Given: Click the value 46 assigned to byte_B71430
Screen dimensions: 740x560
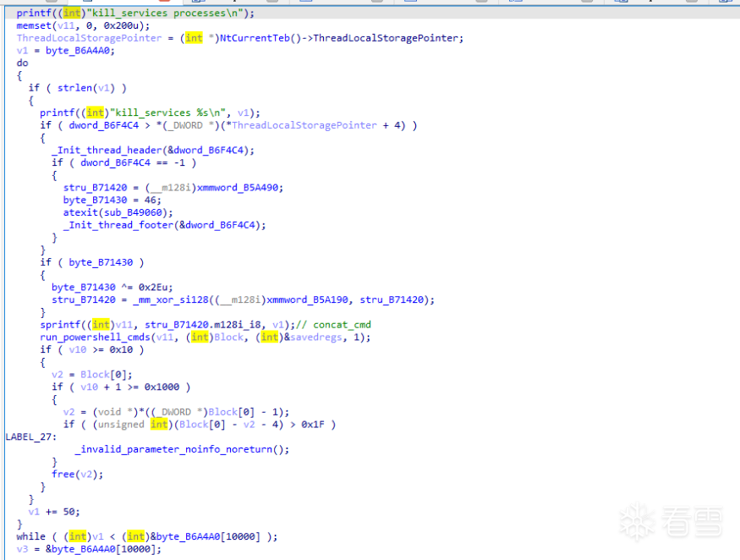Looking at the screenshot, I should click(150, 200).
